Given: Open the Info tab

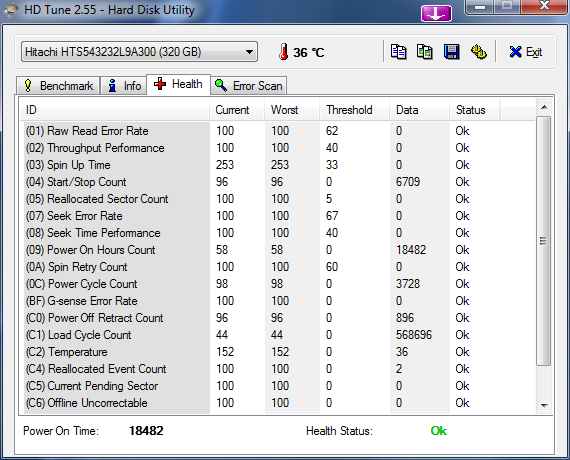Looking at the screenshot, I should [124, 86].
